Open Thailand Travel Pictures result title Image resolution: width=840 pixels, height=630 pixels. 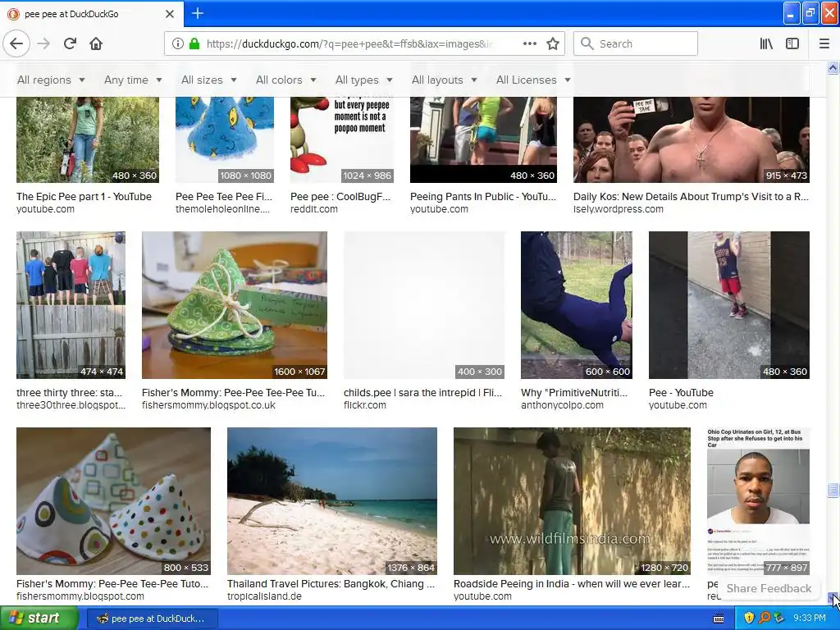point(331,584)
